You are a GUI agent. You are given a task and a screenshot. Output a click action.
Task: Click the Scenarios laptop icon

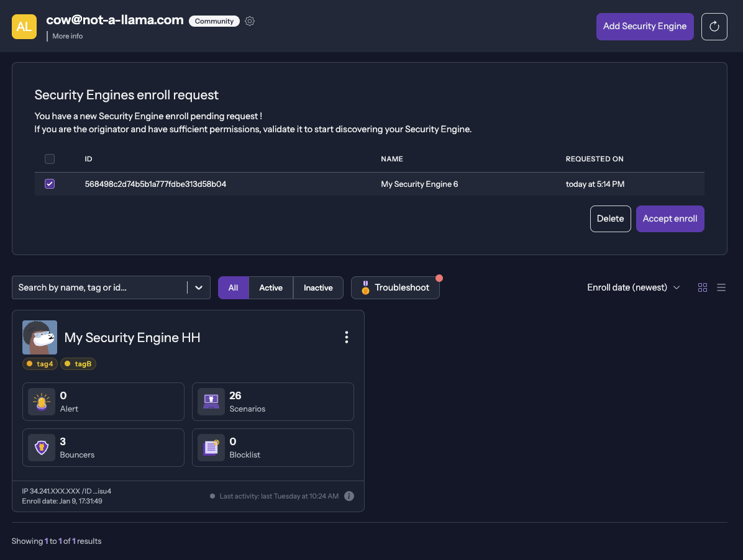coord(211,401)
